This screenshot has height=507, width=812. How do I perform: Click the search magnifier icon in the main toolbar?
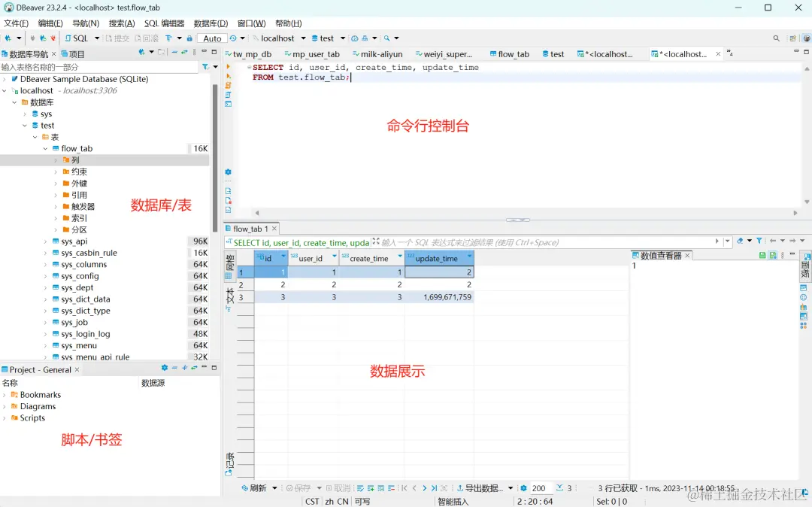click(x=387, y=38)
